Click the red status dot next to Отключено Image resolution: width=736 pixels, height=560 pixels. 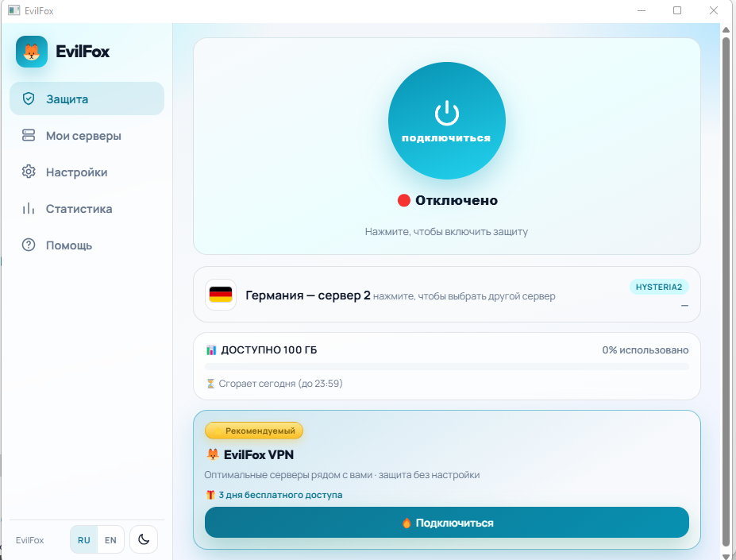(x=403, y=201)
